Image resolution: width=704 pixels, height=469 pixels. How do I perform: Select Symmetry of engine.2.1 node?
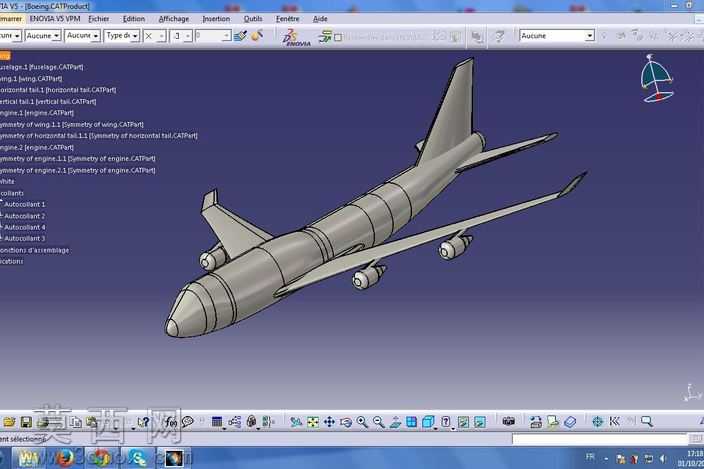[x=78, y=170]
